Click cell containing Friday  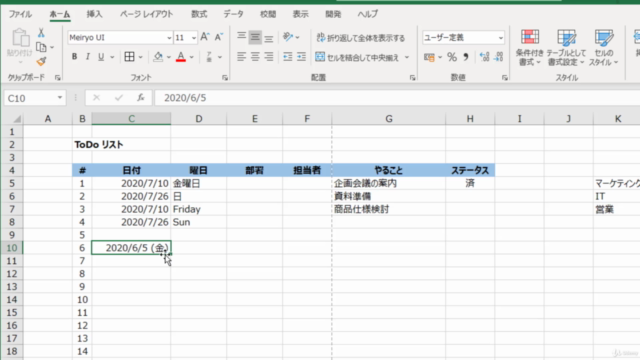click(x=198, y=209)
